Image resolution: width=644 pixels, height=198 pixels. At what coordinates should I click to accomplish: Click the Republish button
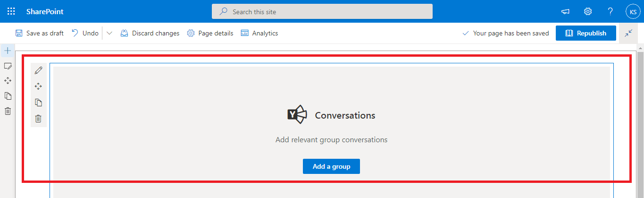[x=586, y=33]
